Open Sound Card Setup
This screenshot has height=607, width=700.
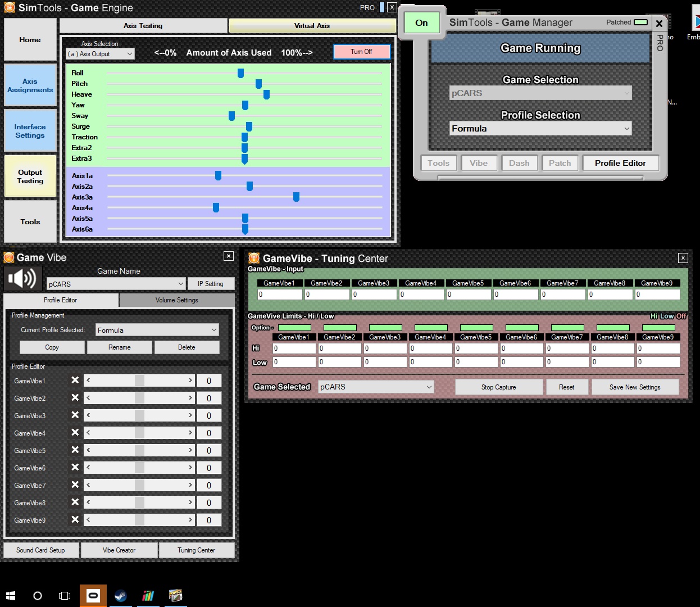[40, 550]
